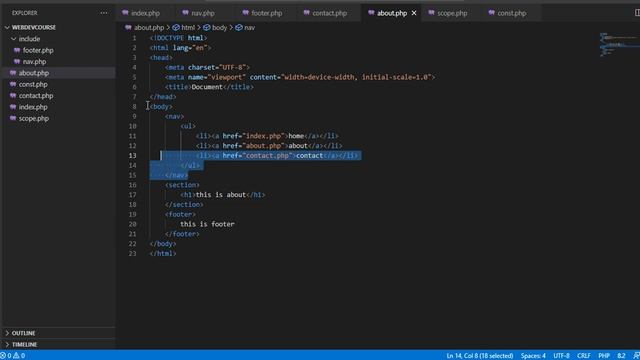Open footer.php in the explorer tree

click(38, 50)
